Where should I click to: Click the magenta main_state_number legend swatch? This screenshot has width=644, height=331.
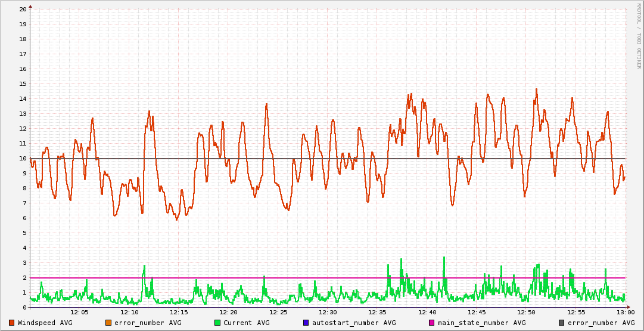(432, 323)
